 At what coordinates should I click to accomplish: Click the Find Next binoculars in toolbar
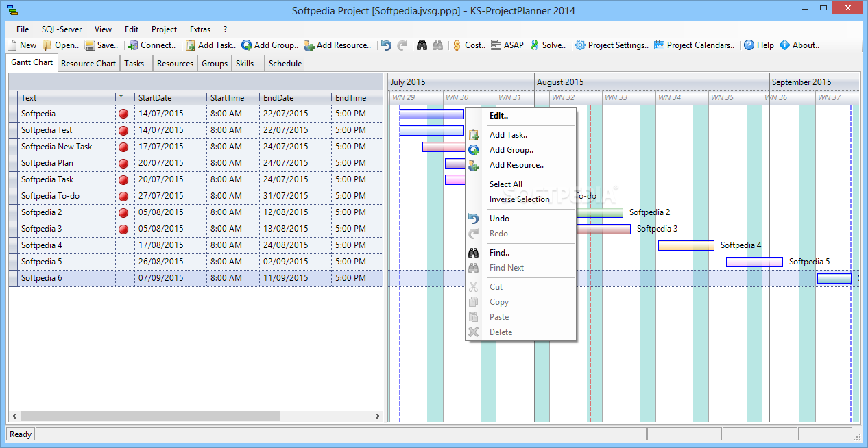click(437, 45)
